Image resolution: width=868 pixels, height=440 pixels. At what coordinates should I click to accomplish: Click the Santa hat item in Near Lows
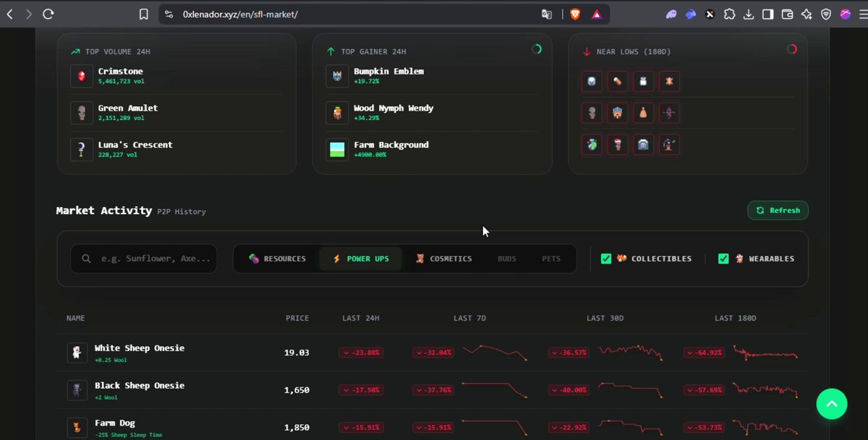point(618,145)
